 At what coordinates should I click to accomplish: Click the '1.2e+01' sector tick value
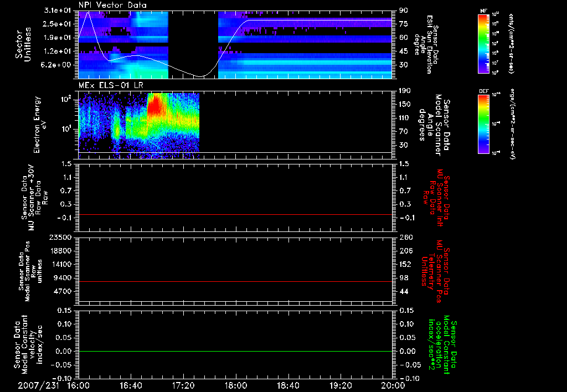[x=58, y=51]
